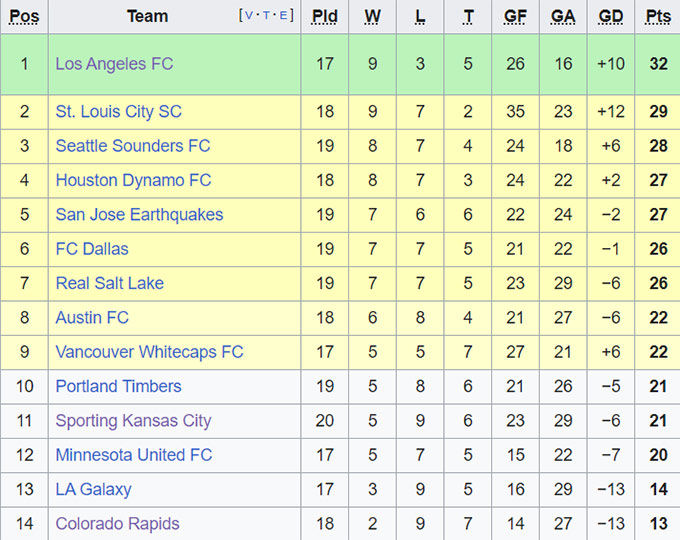Click the Pts column header
The height and width of the screenshot is (540, 680).
658,16
